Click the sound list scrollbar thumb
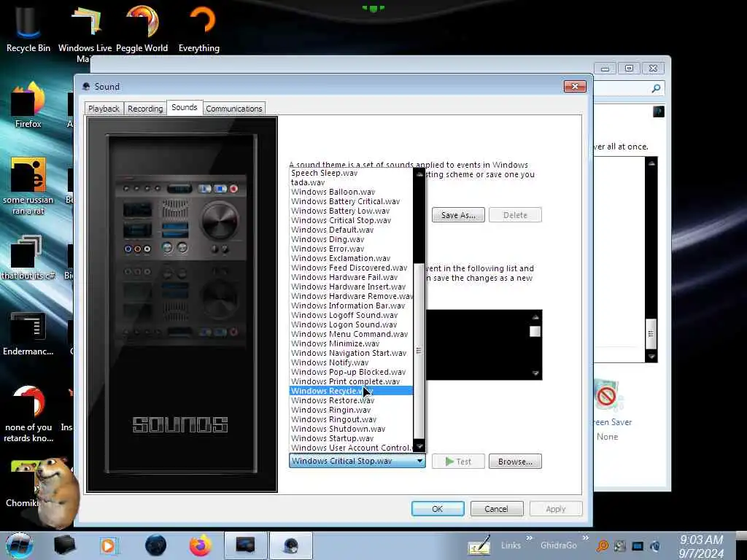The image size is (747, 560). tap(419, 351)
